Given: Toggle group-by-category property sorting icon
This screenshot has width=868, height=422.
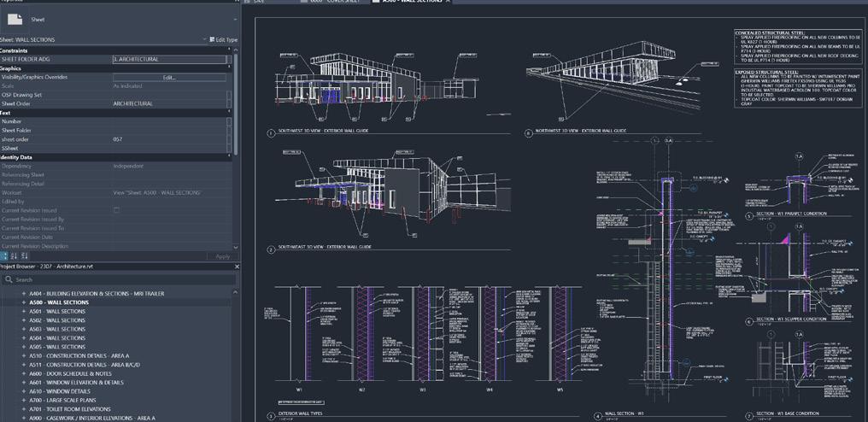Looking at the screenshot, I should (4, 256).
